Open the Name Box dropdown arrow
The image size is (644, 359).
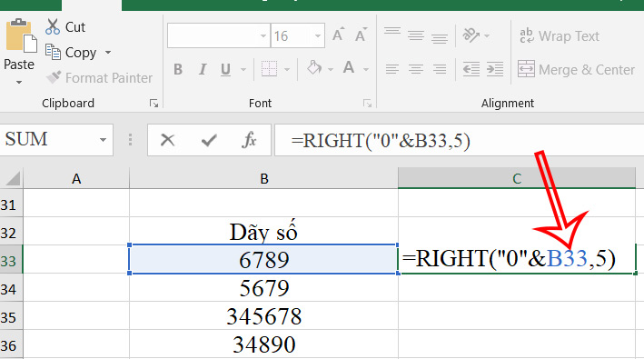coord(103,140)
